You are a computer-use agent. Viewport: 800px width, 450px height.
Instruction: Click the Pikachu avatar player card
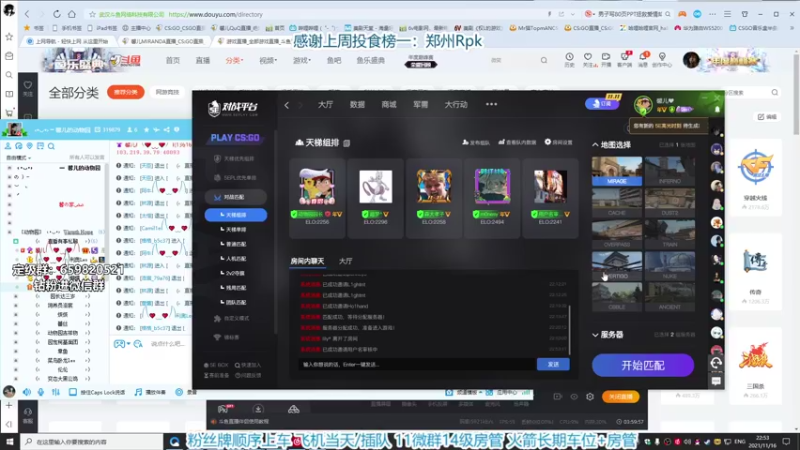[317, 198]
